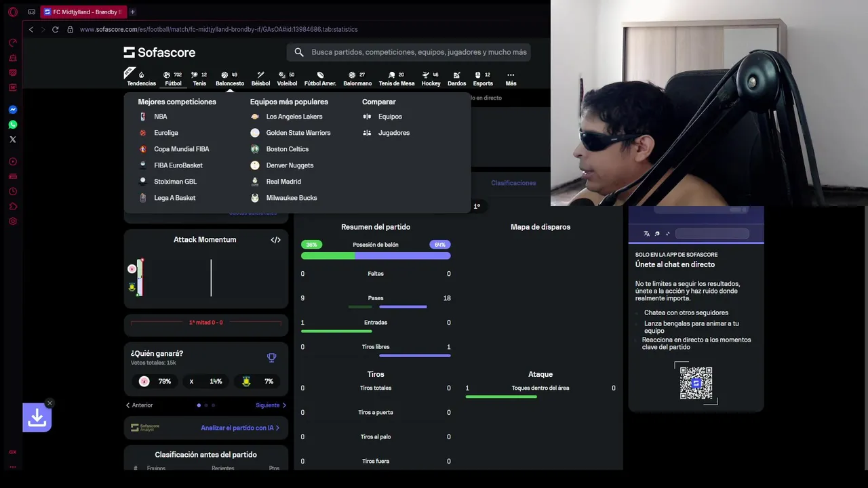868x488 pixels.
Task: Select the Voleibol sport tab
Action: 287,79
